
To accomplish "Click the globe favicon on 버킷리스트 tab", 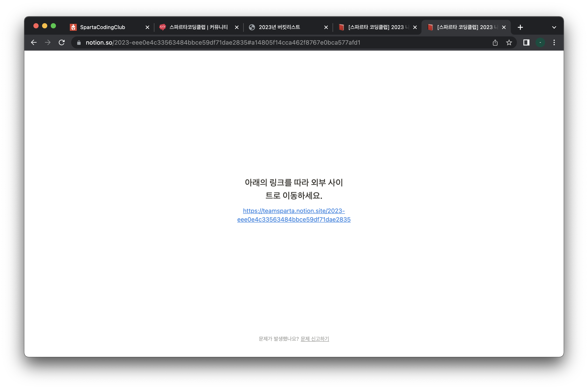I will (252, 27).
